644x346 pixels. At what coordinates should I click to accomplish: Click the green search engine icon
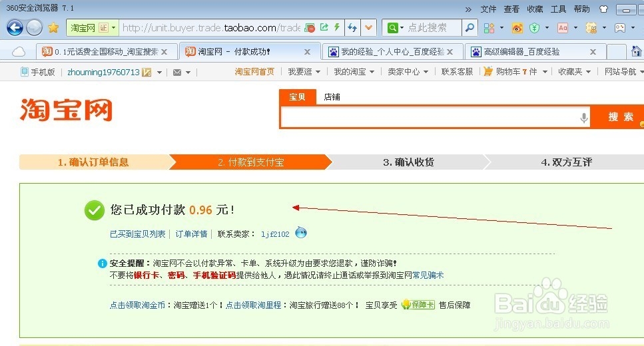point(393,27)
